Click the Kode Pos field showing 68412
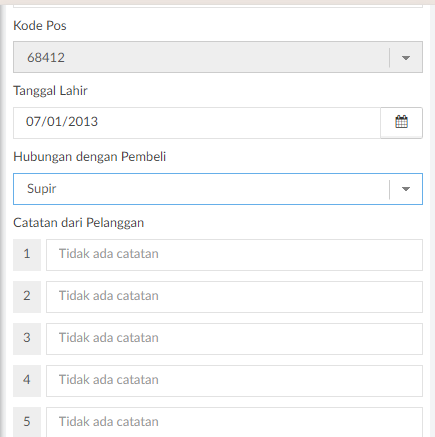The width and height of the screenshot is (435, 437). (218, 57)
